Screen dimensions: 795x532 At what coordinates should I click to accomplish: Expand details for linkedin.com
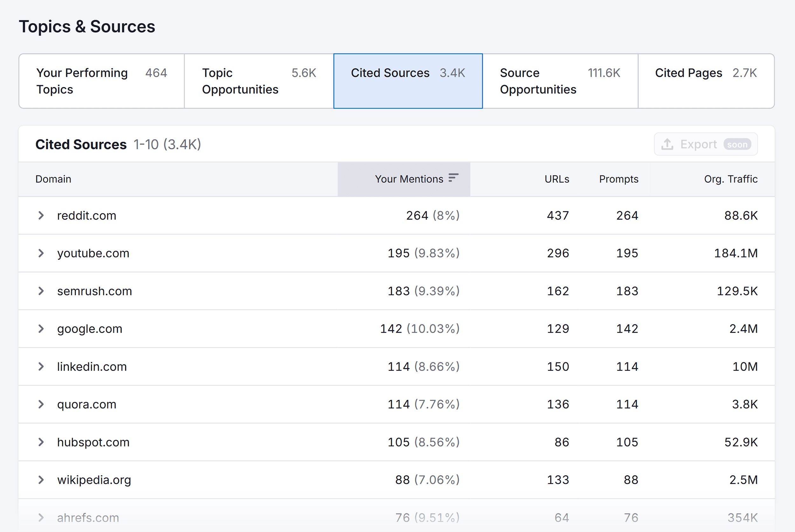(x=41, y=366)
